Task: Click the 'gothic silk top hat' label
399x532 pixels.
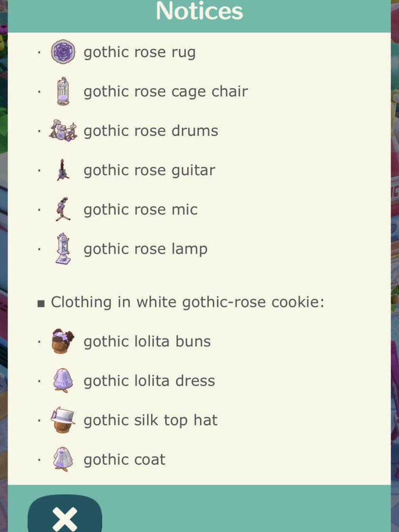Action: [x=151, y=420]
